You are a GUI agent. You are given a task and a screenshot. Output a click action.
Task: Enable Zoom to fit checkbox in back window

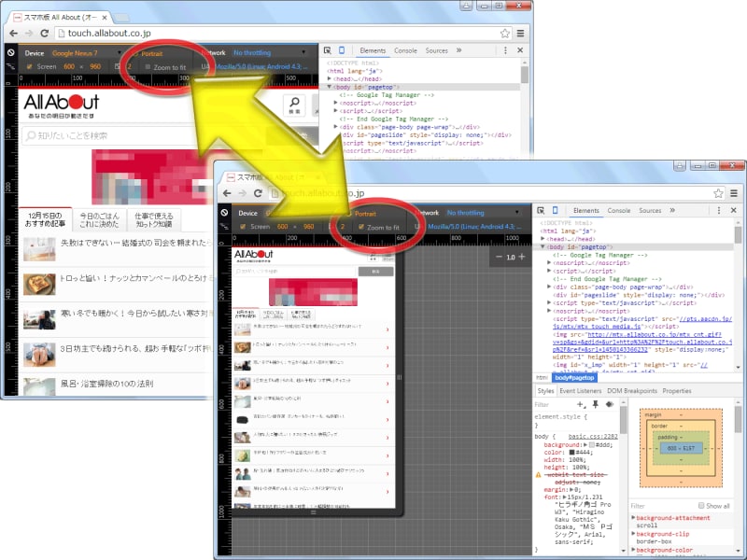pyautogui.click(x=149, y=67)
